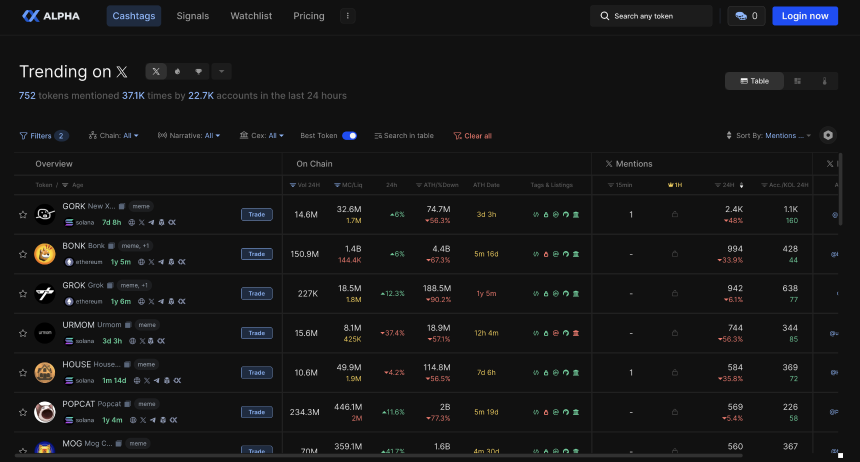
Task: Open GORK website globe icon
Action: [x=132, y=222]
